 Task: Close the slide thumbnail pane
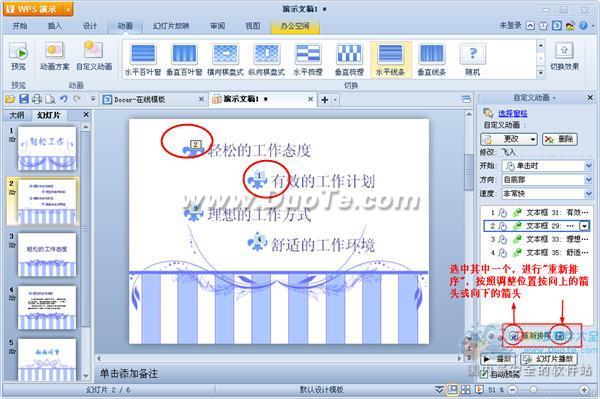(x=86, y=115)
